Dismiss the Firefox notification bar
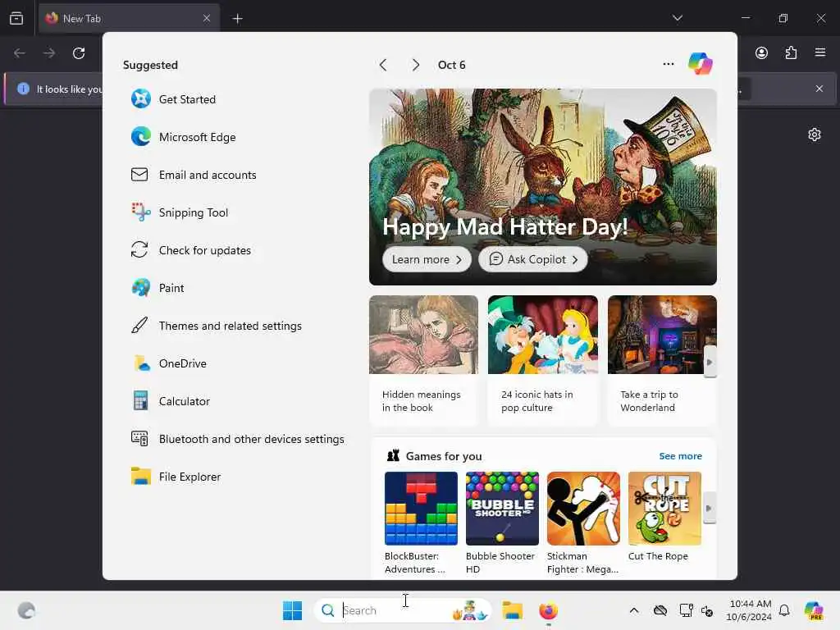840x630 pixels. point(819,89)
